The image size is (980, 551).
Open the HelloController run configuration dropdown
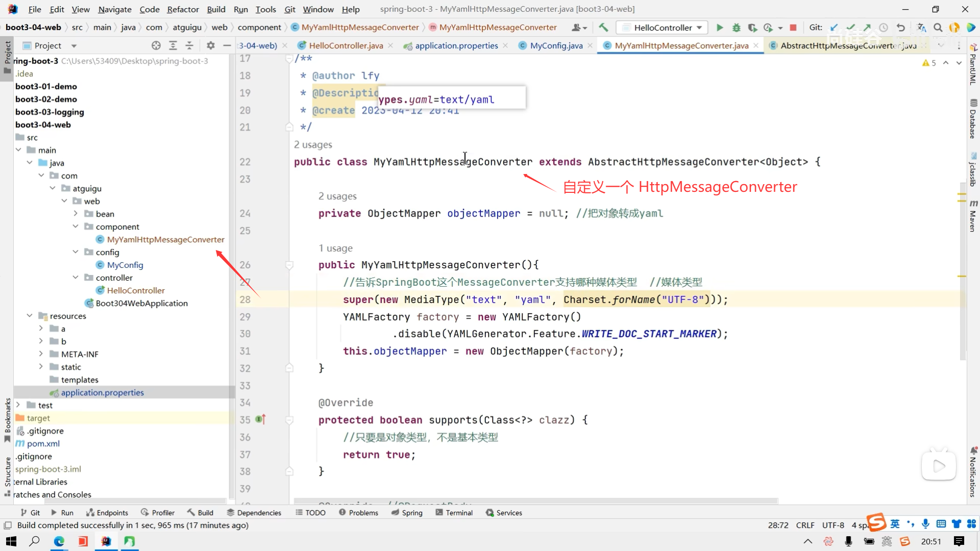pos(662,28)
